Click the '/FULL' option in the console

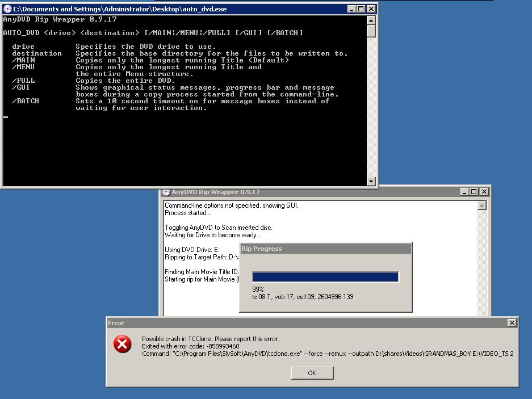click(23, 81)
